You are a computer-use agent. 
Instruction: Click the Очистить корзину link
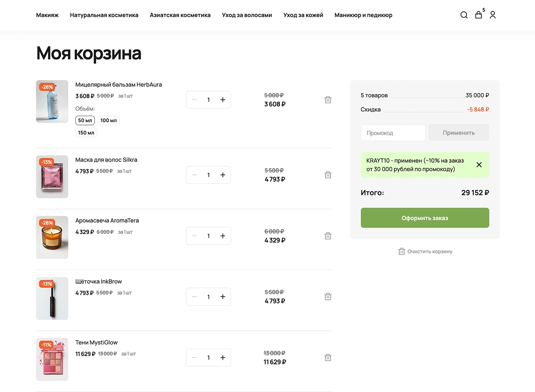click(x=425, y=251)
